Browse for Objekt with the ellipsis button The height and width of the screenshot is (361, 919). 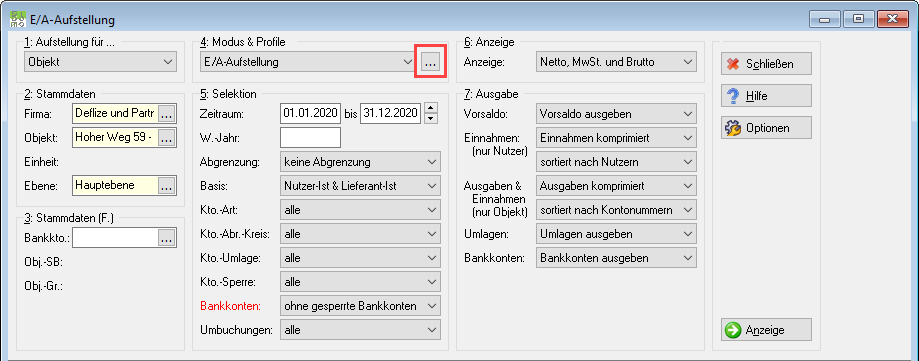[167, 138]
